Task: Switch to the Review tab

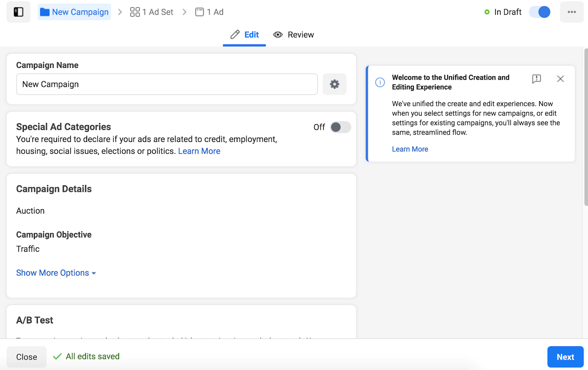Action: (x=294, y=35)
